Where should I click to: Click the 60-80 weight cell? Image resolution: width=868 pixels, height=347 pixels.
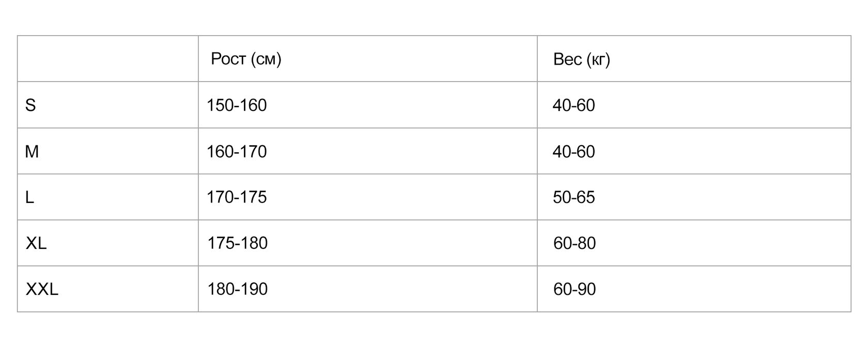click(x=575, y=243)
